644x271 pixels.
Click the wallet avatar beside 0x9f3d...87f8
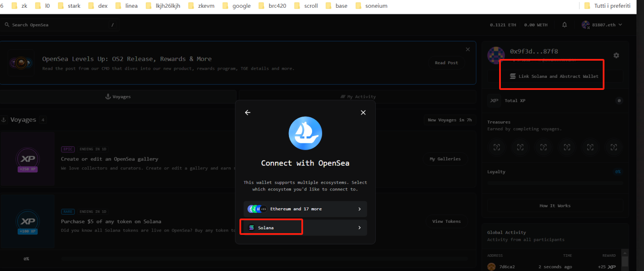tap(496, 55)
